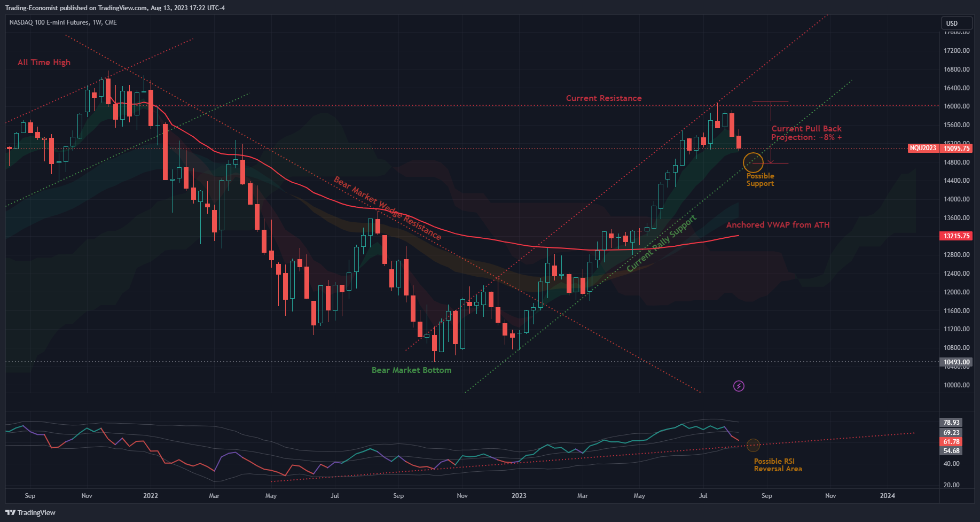
Task: Click the orange Possible Support circle marker
Action: tap(753, 162)
